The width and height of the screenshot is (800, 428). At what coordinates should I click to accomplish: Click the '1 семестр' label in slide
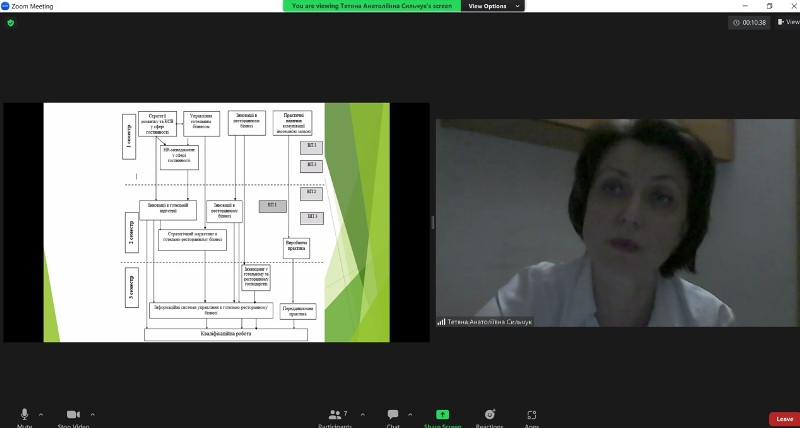pos(129,137)
